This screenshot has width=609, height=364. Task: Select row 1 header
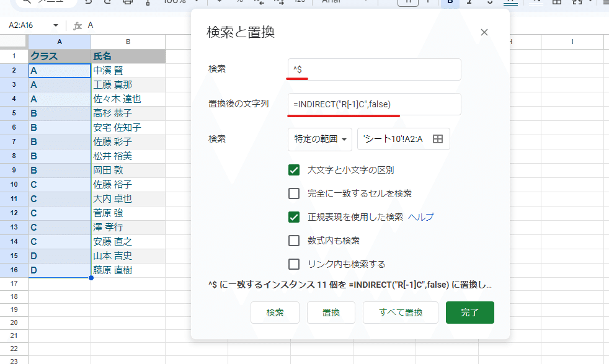tap(14, 56)
